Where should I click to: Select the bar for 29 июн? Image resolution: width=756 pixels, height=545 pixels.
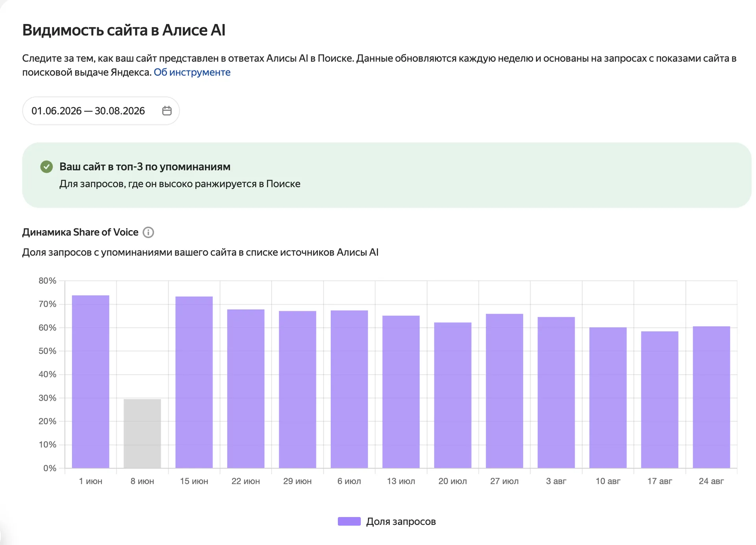(x=297, y=389)
